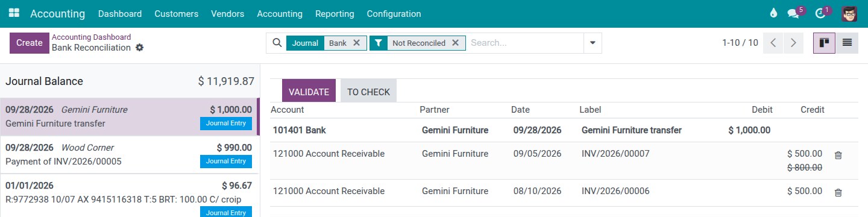Click the Debit column header
Screen dimensions: 868x217
(x=762, y=110)
